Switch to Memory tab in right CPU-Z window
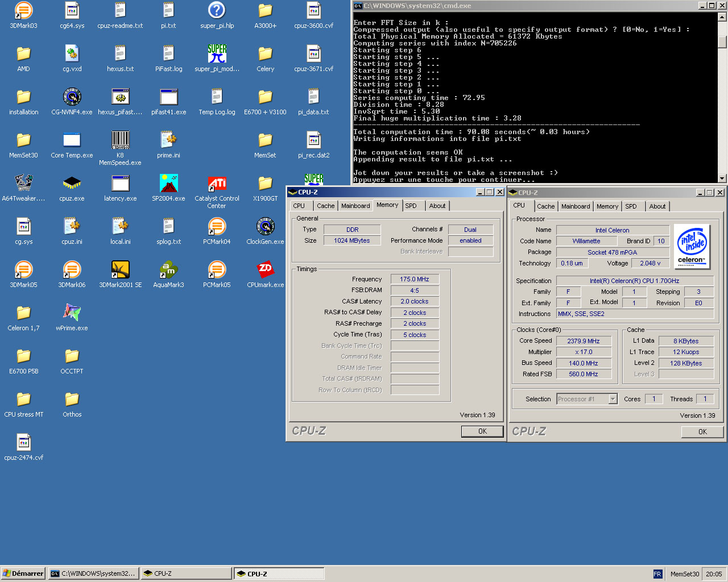 coord(607,206)
